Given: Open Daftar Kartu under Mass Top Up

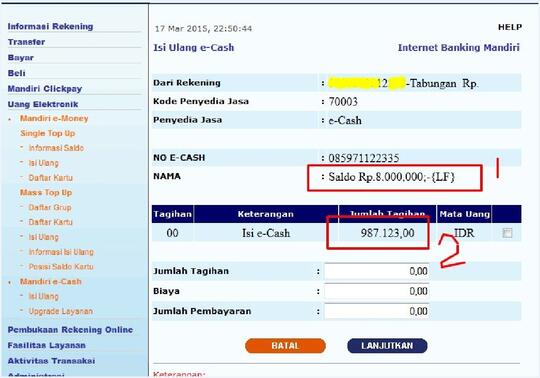Looking at the screenshot, I should coord(51,222).
